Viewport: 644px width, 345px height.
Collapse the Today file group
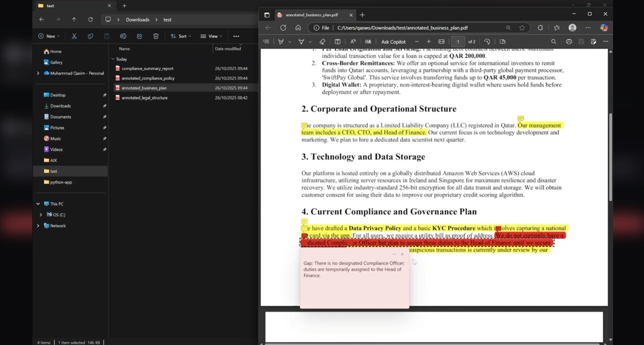point(113,59)
